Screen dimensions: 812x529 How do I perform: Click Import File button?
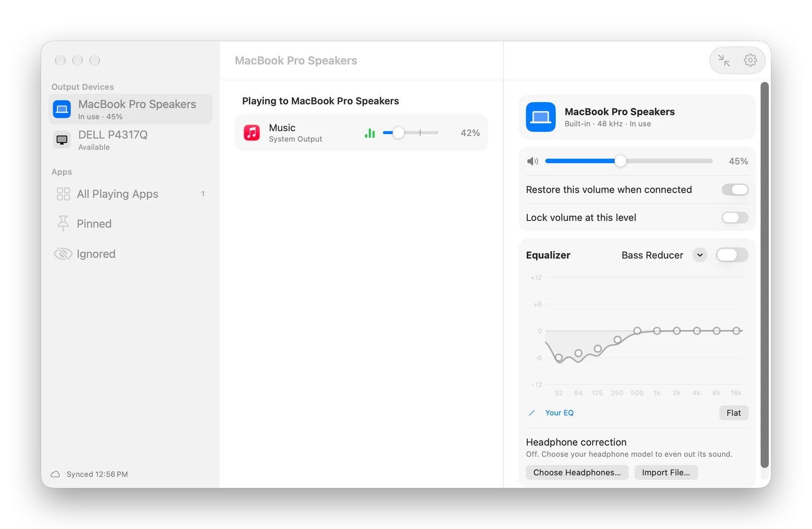coord(666,472)
